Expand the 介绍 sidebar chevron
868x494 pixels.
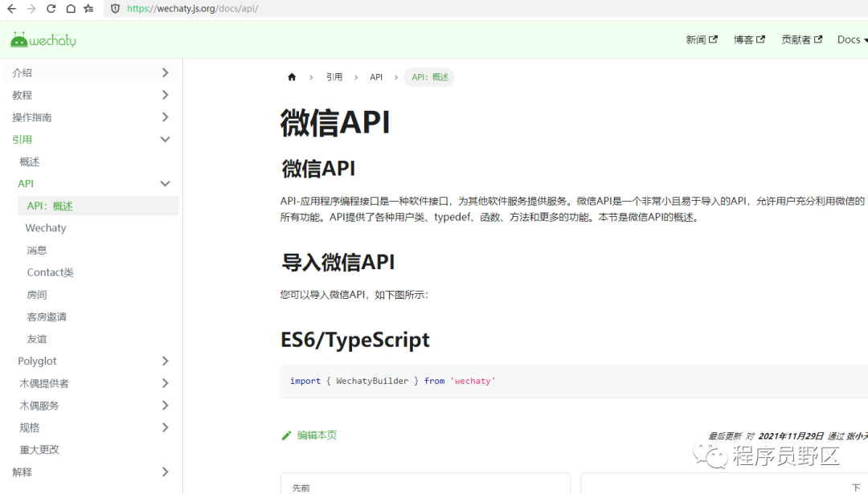(165, 72)
